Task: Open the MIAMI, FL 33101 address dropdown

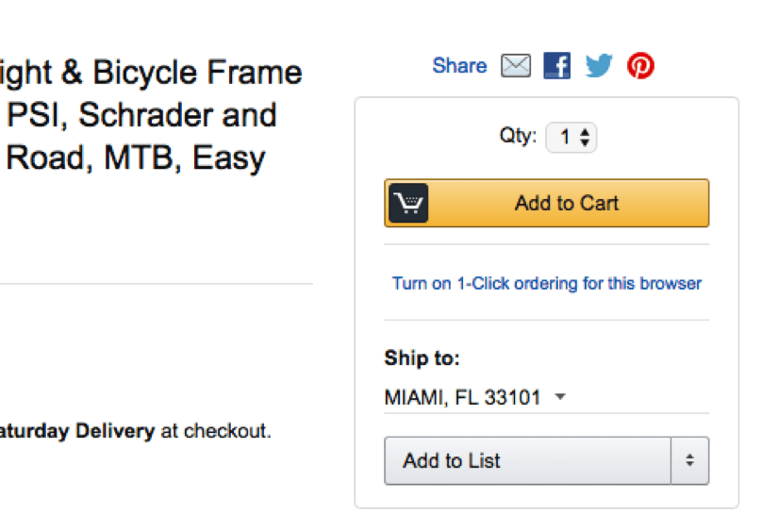Action: click(x=475, y=397)
